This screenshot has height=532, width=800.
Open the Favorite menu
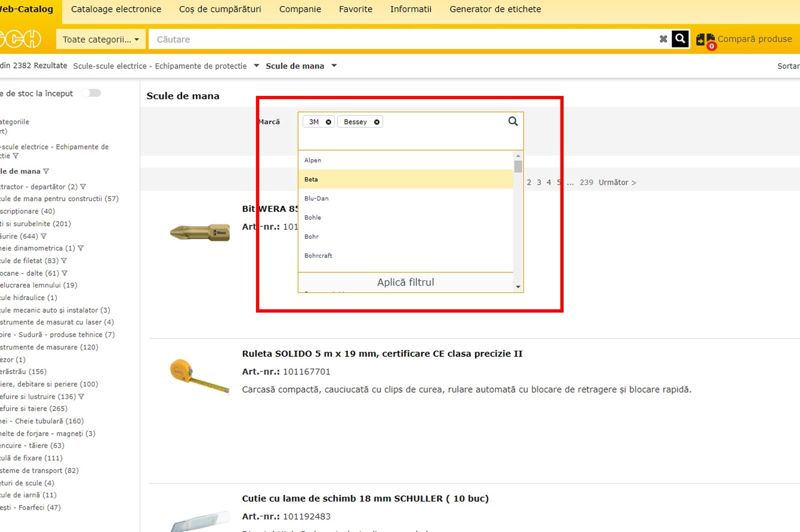(x=355, y=9)
